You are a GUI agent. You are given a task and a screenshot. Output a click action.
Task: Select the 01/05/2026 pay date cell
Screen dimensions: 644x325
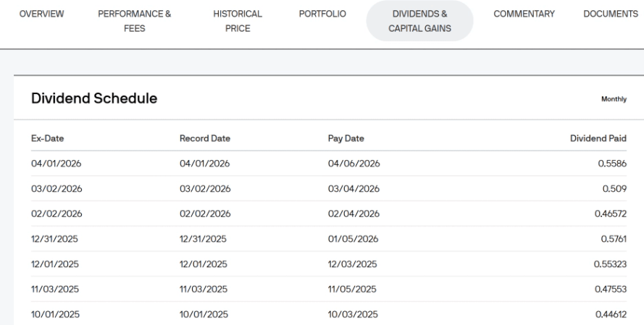(354, 239)
